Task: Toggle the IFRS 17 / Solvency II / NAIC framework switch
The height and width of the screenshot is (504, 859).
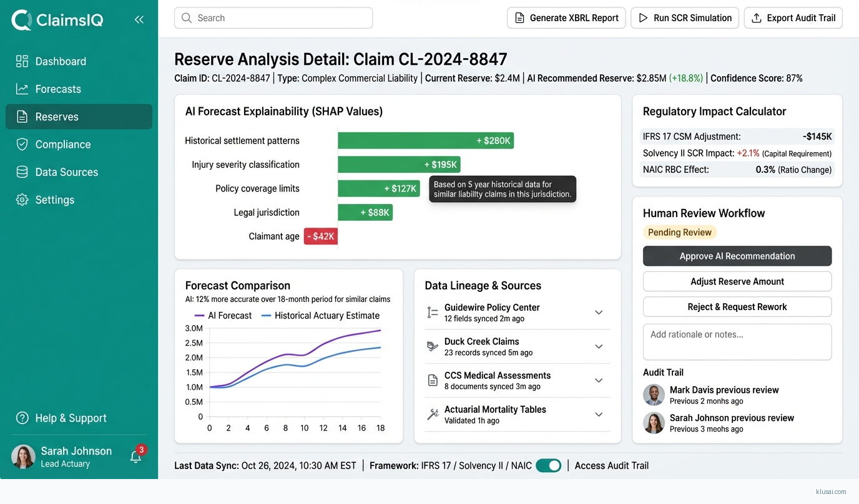Action: pos(548,465)
